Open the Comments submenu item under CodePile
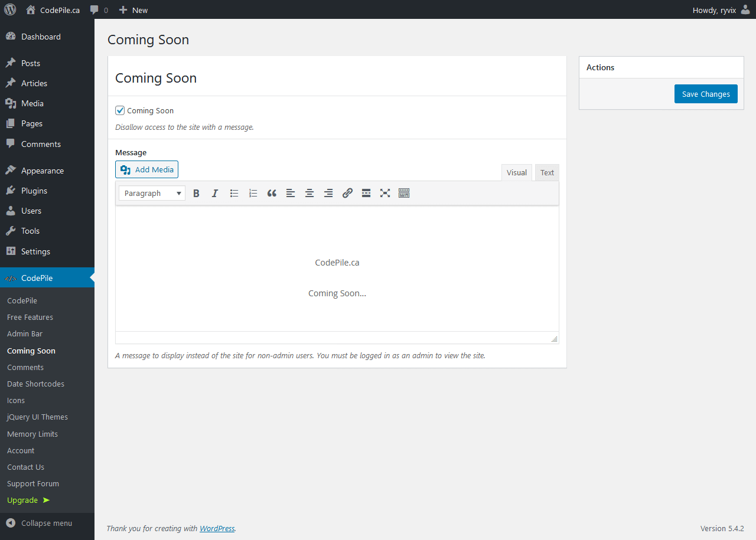Screen dimensions: 756x540 tap(25, 367)
